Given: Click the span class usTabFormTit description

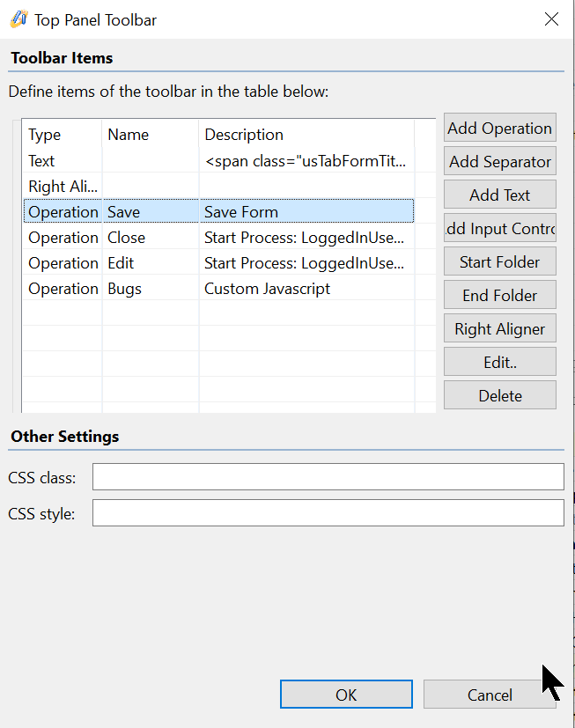Looking at the screenshot, I should [x=306, y=160].
